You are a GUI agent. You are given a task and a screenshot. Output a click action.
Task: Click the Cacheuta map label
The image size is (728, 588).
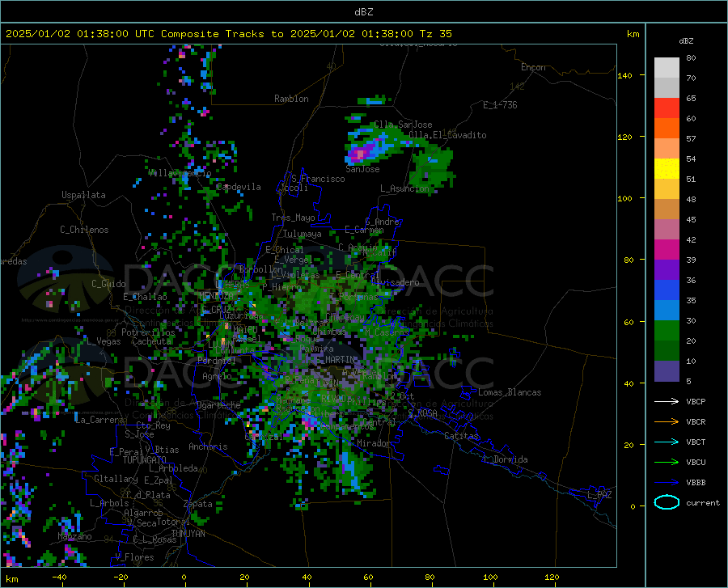coord(151,341)
